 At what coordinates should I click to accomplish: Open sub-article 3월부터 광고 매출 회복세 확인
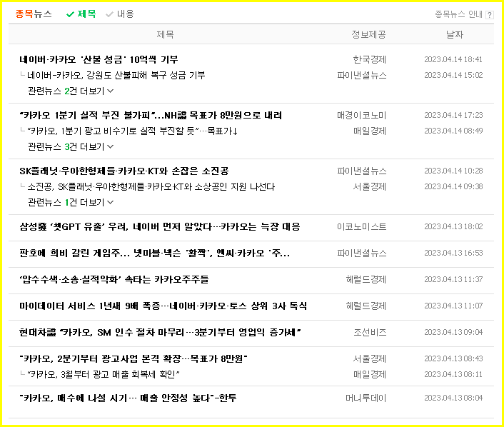click(x=104, y=374)
